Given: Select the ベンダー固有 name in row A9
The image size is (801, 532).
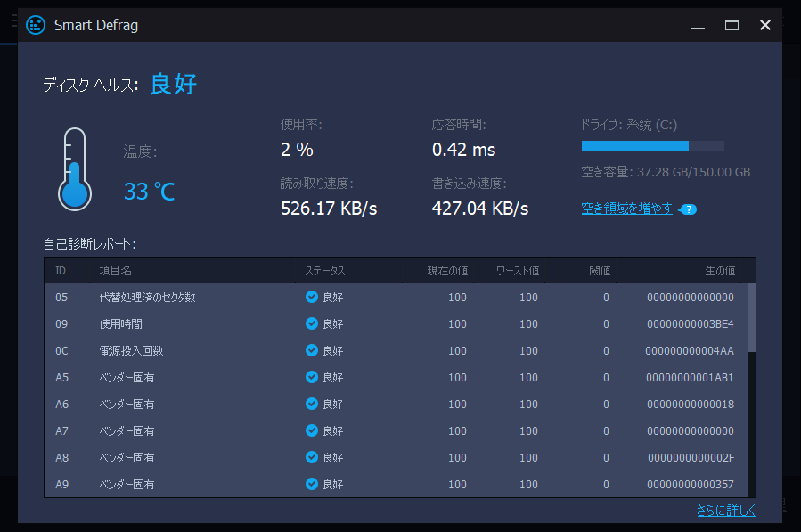Looking at the screenshot, I should [x=127, y=485].
